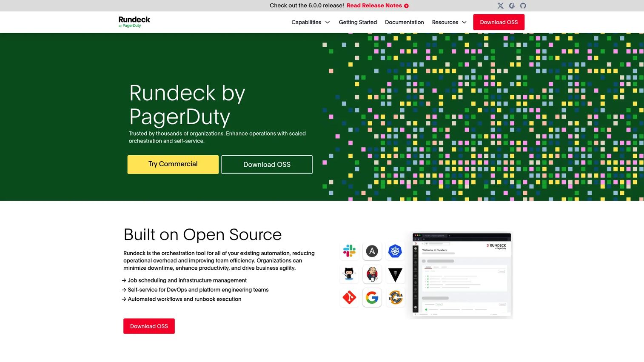The image size is (644, 362).
Task: Click Download OSS under Built on Open Source
Action: [149, 326]
